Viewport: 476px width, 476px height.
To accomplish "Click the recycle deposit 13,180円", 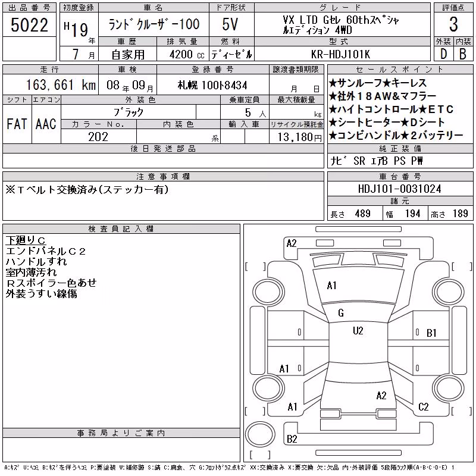I will [299, 137].
